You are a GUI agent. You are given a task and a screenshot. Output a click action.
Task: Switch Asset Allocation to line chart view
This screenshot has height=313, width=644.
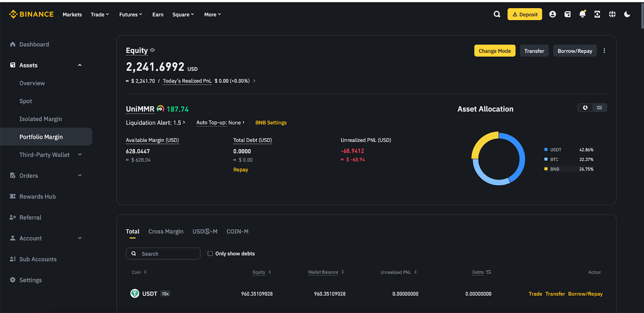[x=599, y=108]
